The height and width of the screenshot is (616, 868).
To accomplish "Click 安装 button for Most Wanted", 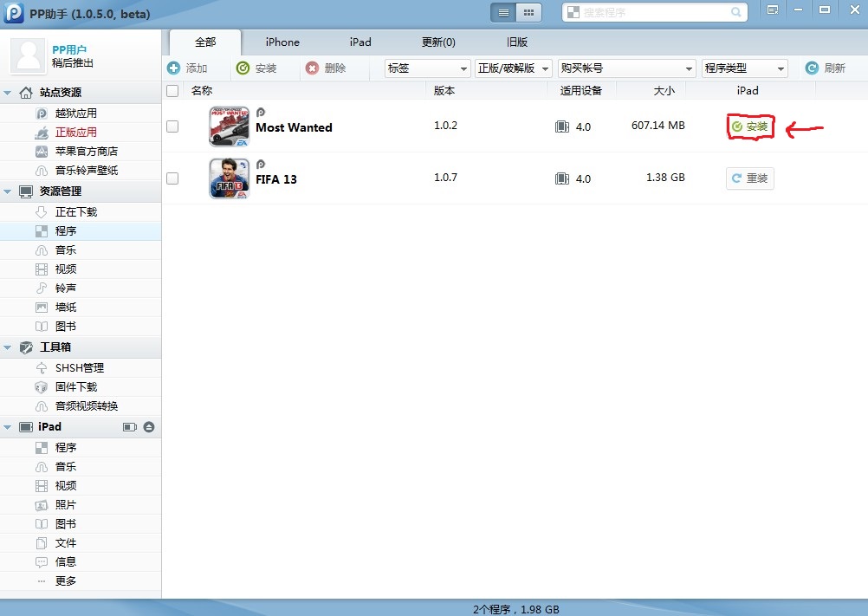I will click(750, 126).
